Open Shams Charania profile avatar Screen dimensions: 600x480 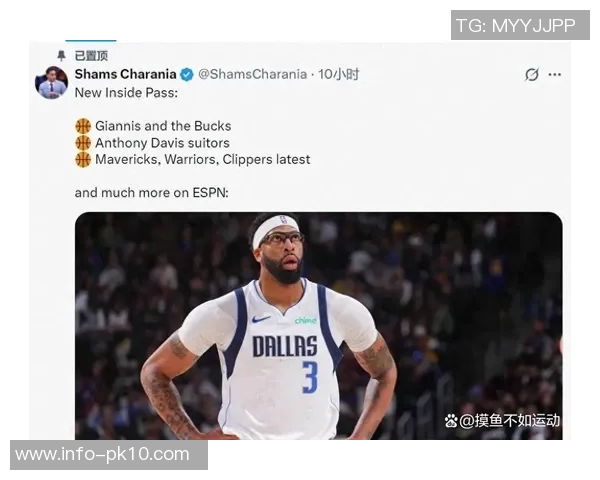[x=51, y=82]
